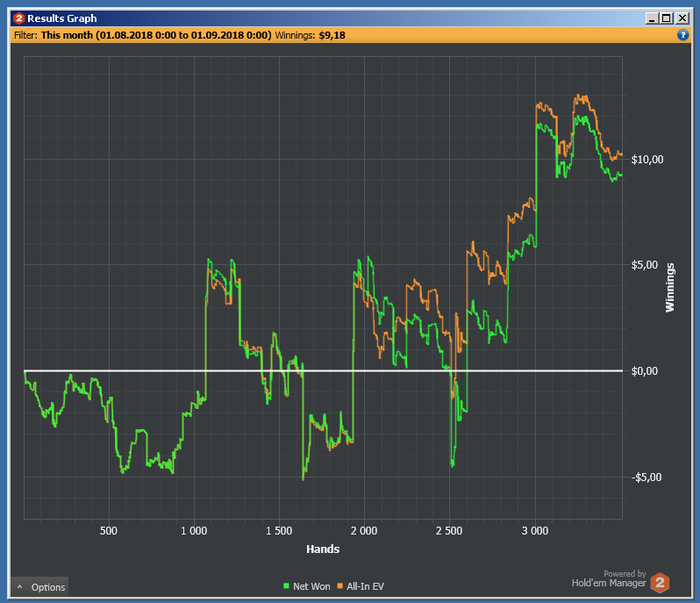Click the -$5,00 y-axis label
This screenshot has height=603, width=700.
coord(646,477)
